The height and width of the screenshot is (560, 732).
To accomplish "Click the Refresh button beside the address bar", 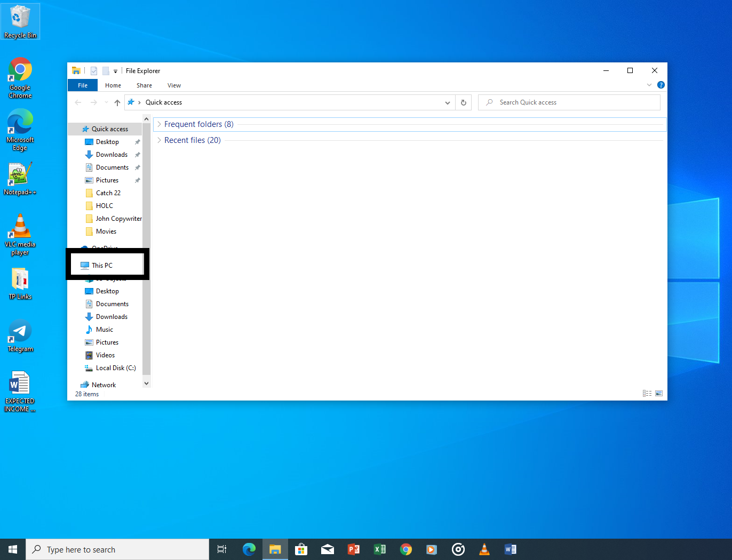I will click(x=464, y=102).
